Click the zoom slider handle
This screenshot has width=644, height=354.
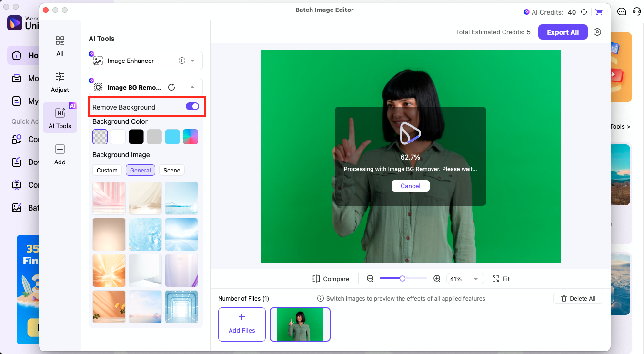click(402, 279)
